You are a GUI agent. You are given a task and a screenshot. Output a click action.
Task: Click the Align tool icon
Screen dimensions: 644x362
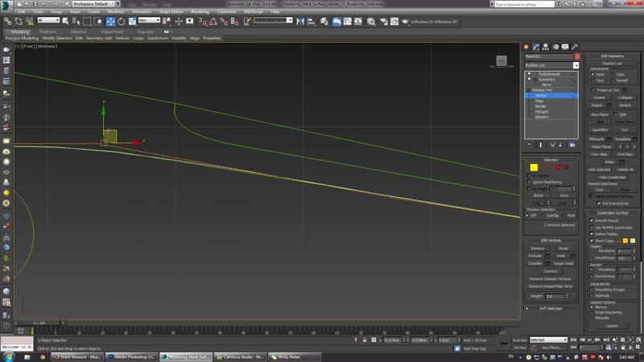point(312,22)
